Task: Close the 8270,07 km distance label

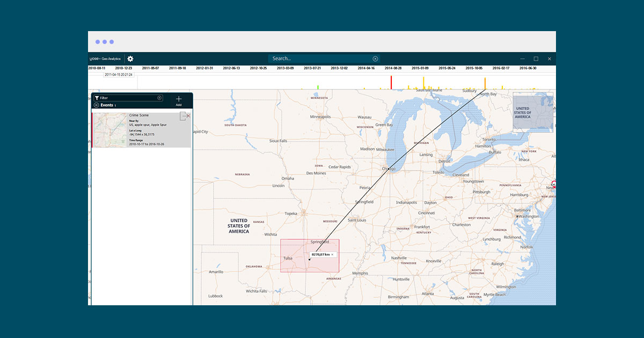Action: (x=332, y=254)
